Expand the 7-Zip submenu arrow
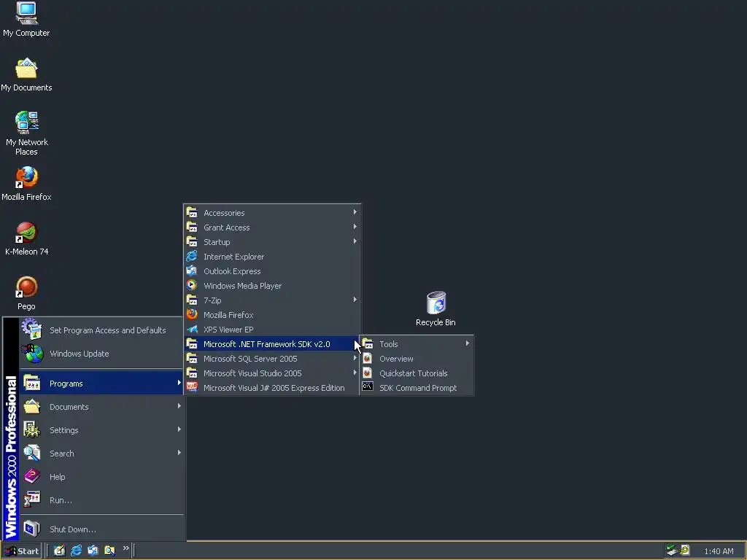Image resolution: width=747 pixels, height=560 pixels. 355,300
